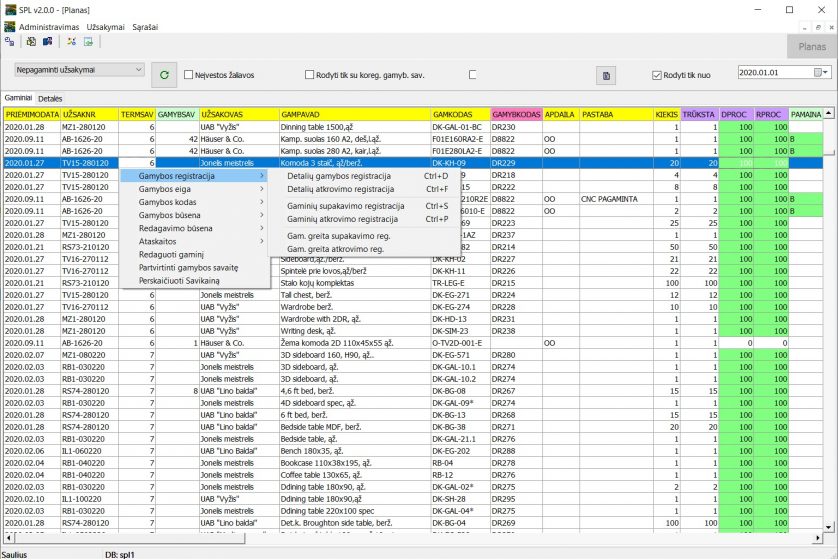
Task: Click the document copy icon button
Action: point(605,75)
